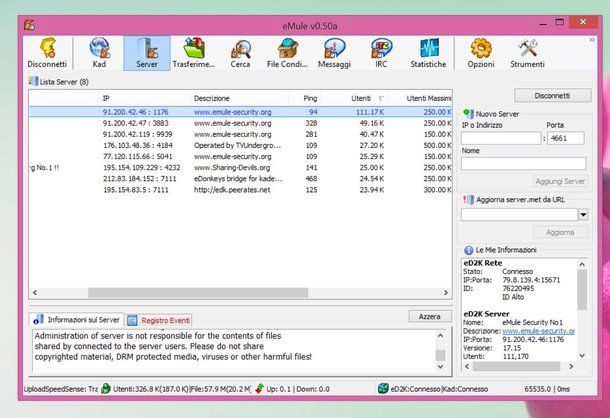Click the UploadSpeedSense status entry
Image resolution: width=610 pixels, height=418 pixels.
(x=61, y=389)
